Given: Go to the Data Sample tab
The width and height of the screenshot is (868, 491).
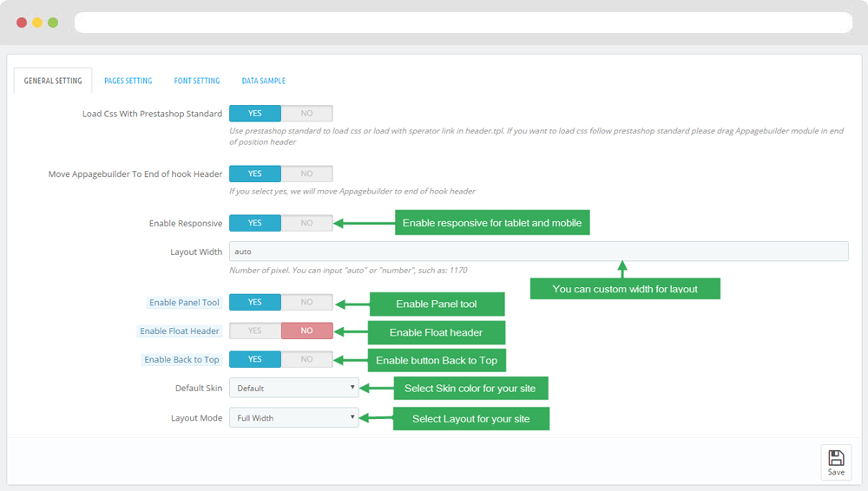Looking at the screenshot, I should coord(263,81).
